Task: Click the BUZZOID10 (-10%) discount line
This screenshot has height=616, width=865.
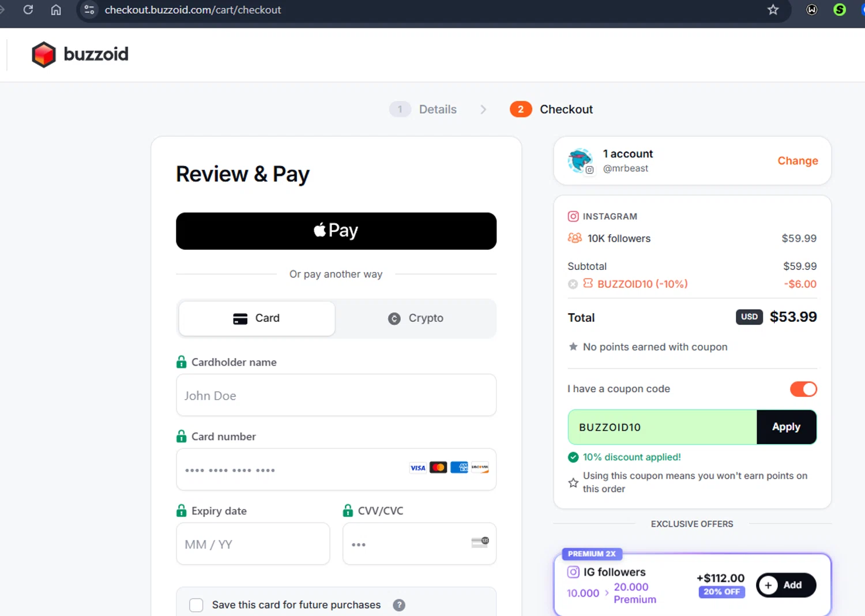Action: 642,284
